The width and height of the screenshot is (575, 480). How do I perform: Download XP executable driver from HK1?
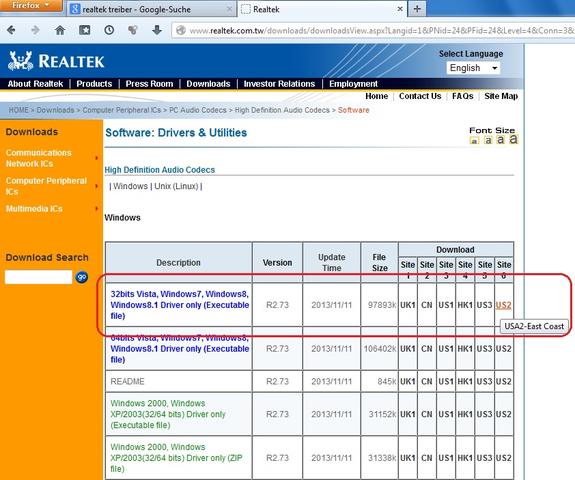tap(465, 414)
